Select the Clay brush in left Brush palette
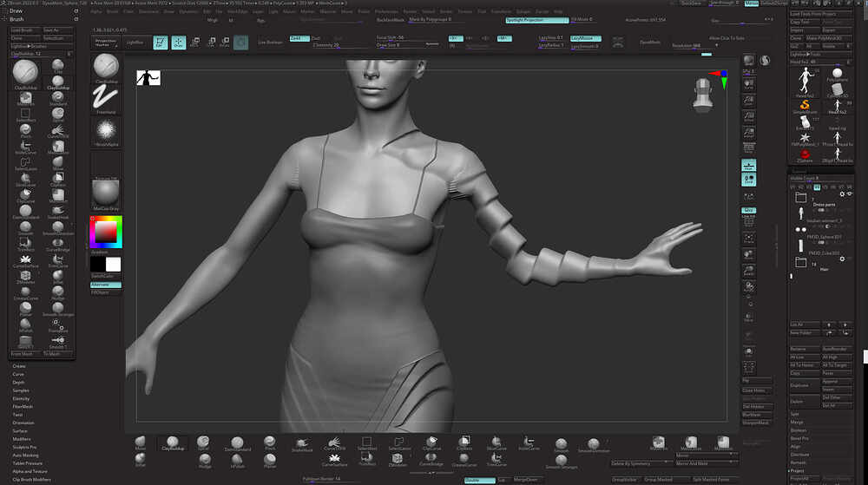 coord(57,67)
